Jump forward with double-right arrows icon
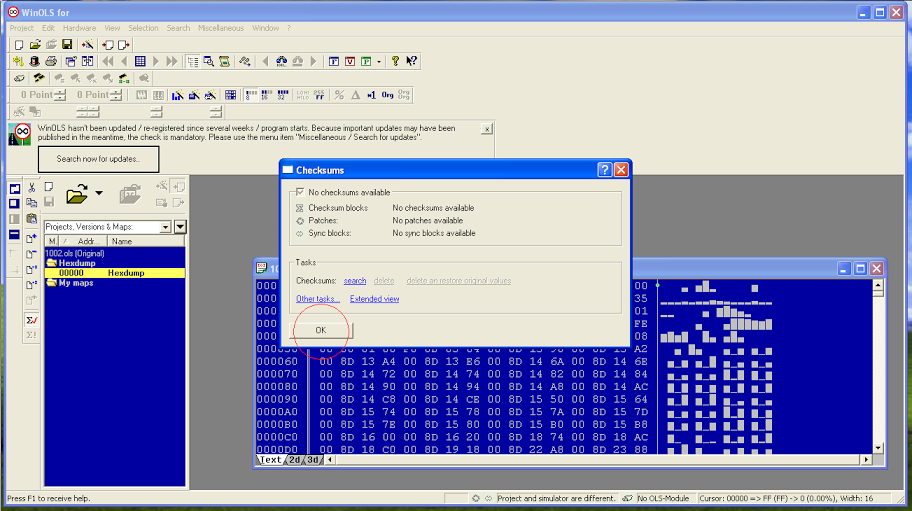 [x=172, y=61]
